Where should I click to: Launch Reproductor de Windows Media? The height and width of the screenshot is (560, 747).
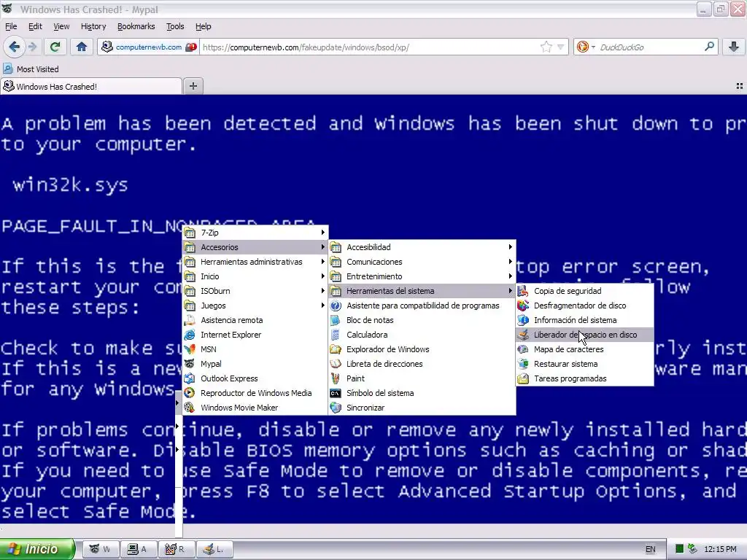click(255, 393)
